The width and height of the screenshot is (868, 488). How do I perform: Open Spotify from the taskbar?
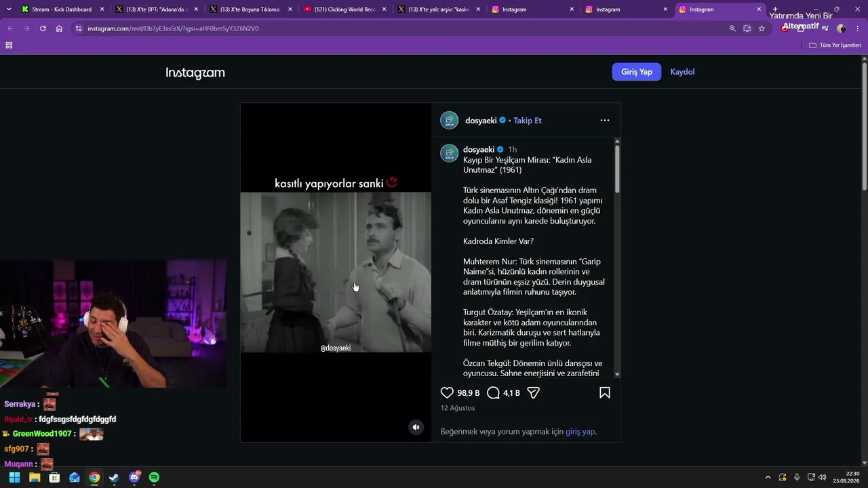tap(154, 477)
